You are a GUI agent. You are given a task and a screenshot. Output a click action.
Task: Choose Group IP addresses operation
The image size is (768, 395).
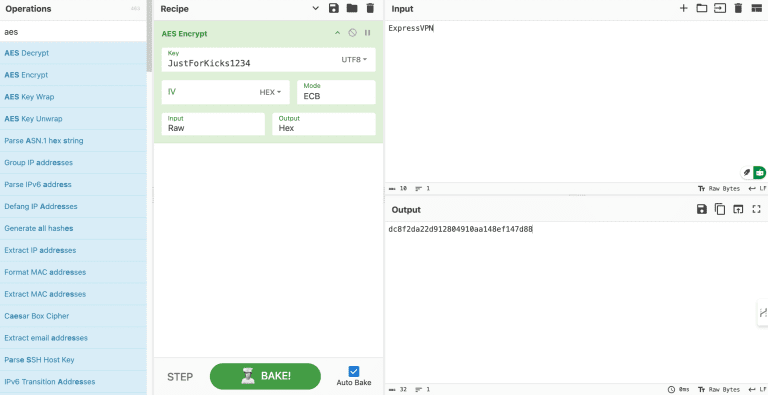pos(73,162)
